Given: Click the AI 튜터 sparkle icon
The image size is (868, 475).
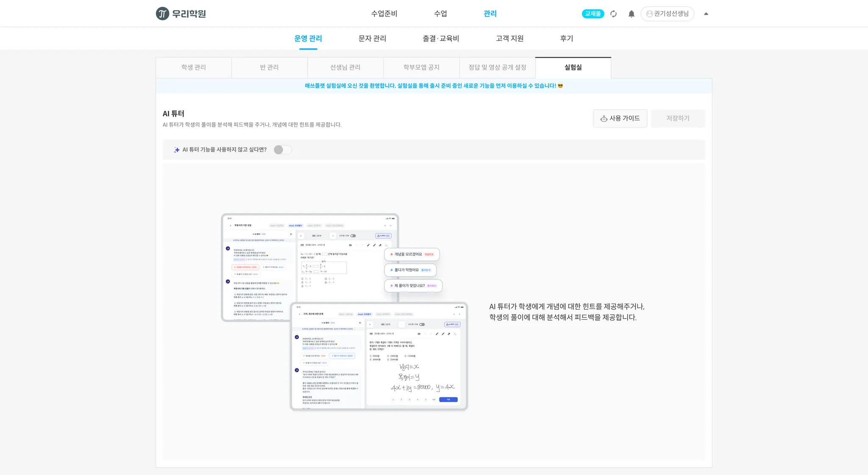Looking at the screenshot, I should (x=176, y=150).
